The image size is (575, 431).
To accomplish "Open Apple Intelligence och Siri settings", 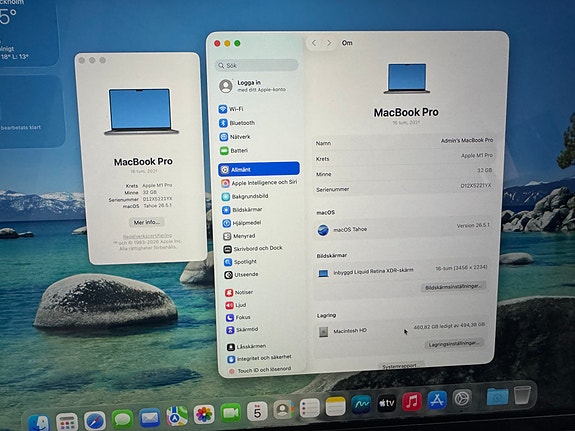I will coord(260,183).
